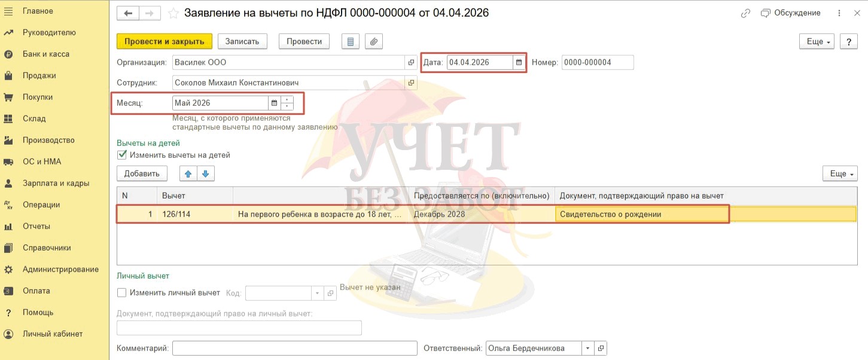Click the Дата field 04.04.2026
868x360 pixels.
click(480, 62)
